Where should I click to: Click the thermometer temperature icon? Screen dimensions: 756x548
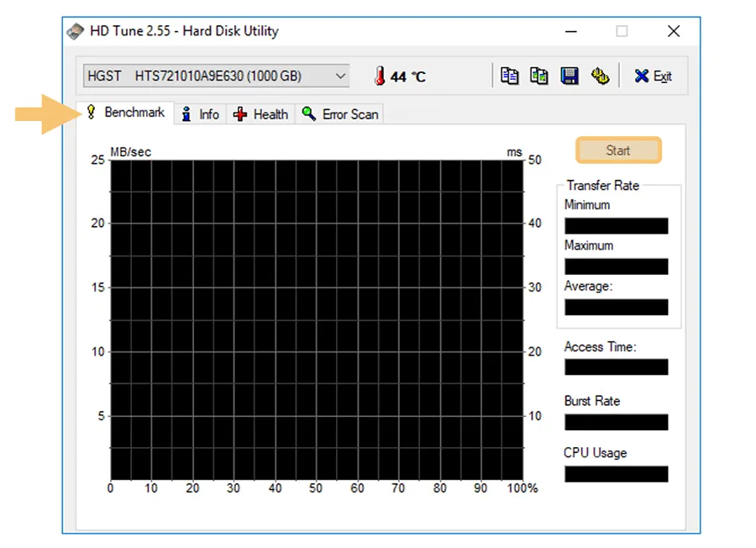coord(380,76)
